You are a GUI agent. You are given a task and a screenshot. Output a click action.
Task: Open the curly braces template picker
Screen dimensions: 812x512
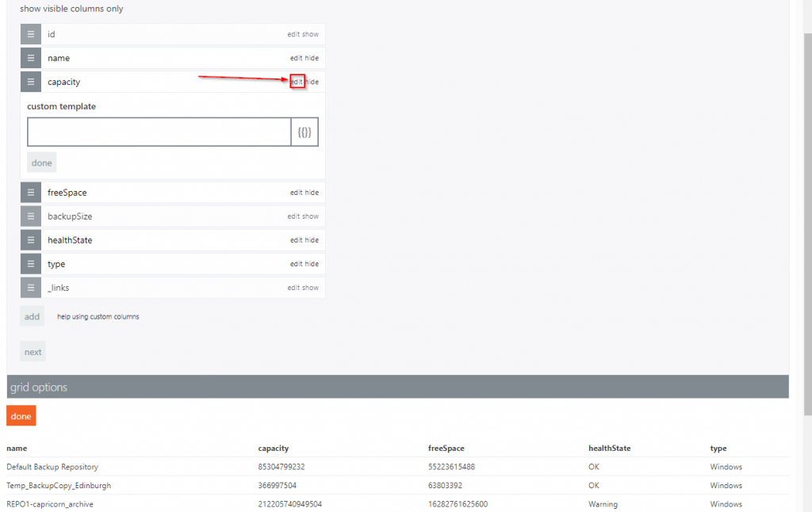click(304, 132)
